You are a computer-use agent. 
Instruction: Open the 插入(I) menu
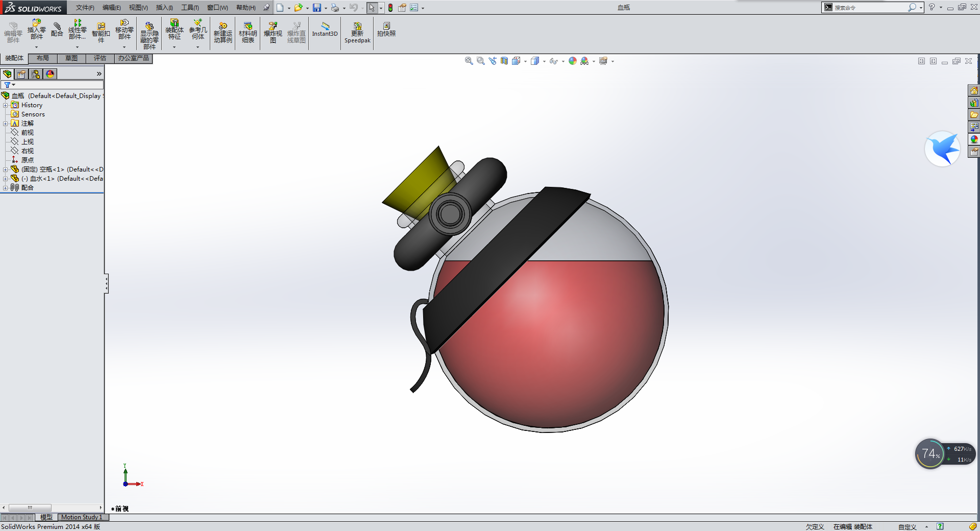point(164,8)
